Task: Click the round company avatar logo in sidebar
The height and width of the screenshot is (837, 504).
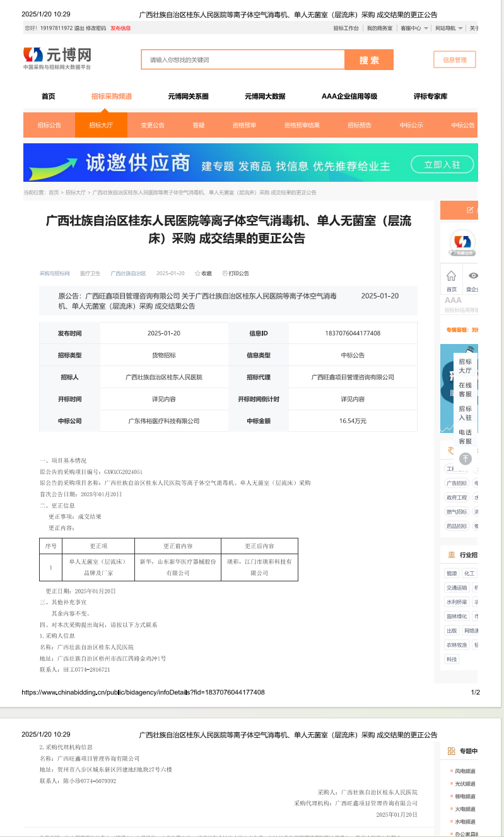Action: click(462, 242)
